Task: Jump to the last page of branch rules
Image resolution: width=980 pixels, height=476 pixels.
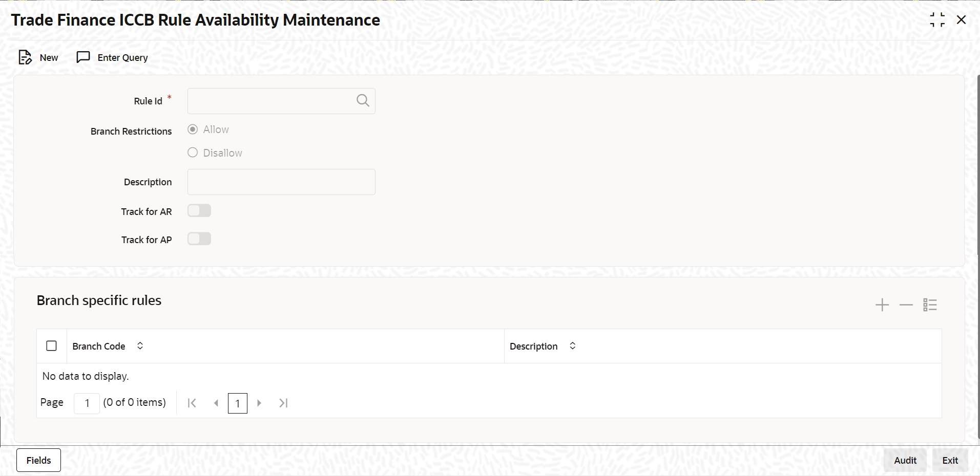Action: (283, 403)
